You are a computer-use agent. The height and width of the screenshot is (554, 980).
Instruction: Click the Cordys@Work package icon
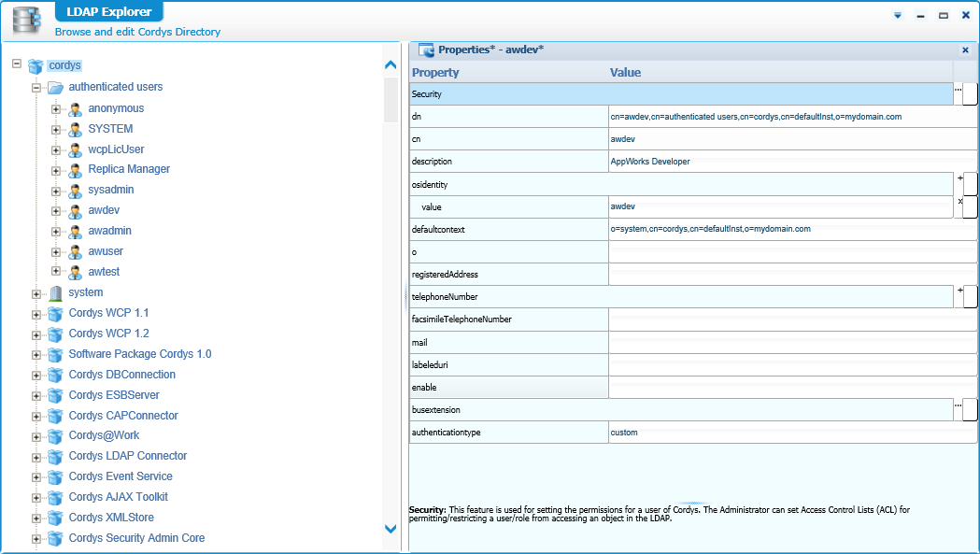pos(56,436)
